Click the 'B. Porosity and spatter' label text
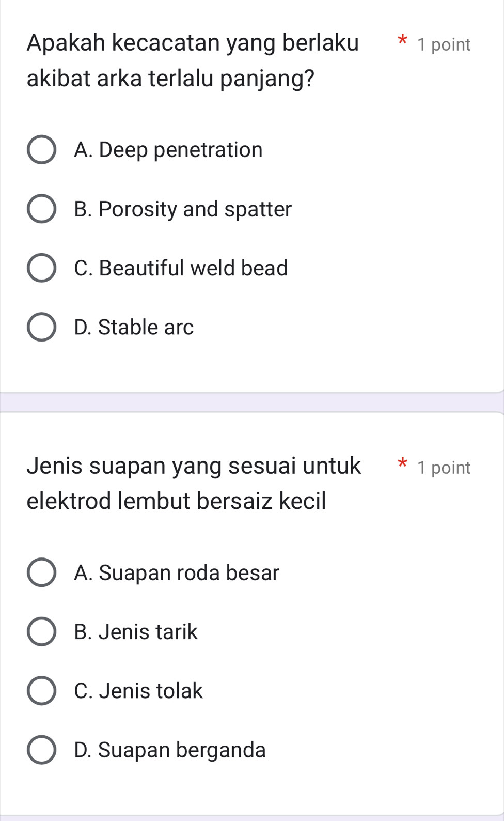504x821 pixels. coord(183,209)
